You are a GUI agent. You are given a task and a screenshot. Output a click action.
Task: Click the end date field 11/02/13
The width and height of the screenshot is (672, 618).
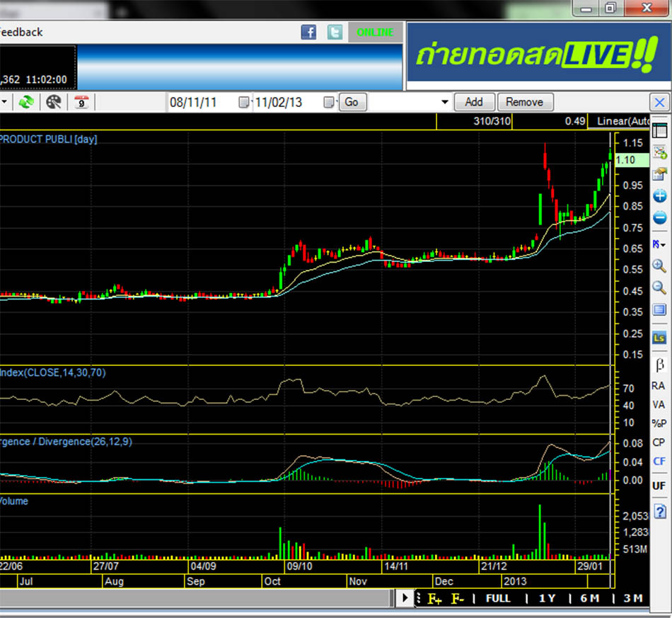point(288,102)
